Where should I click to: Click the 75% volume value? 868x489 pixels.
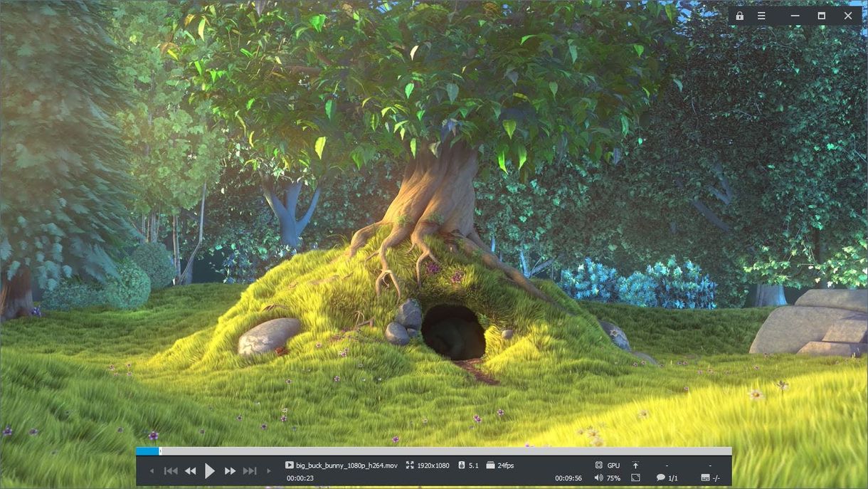(613, 478)
